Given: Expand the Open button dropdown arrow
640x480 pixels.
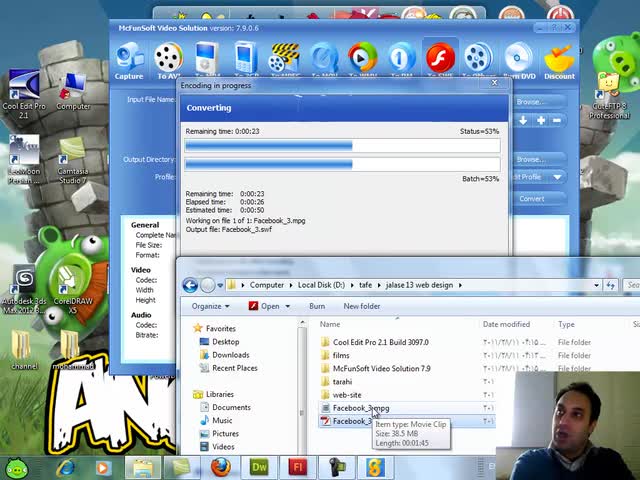Looking at the screenshot, I should [x=287, y=306].
